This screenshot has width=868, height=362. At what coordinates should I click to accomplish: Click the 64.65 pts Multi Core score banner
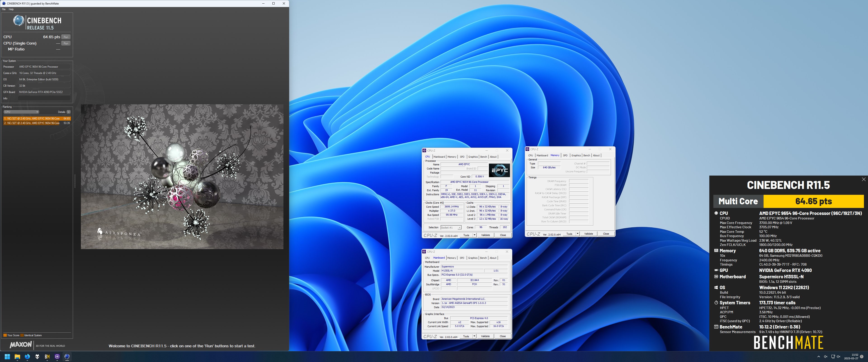coord(814,201)
